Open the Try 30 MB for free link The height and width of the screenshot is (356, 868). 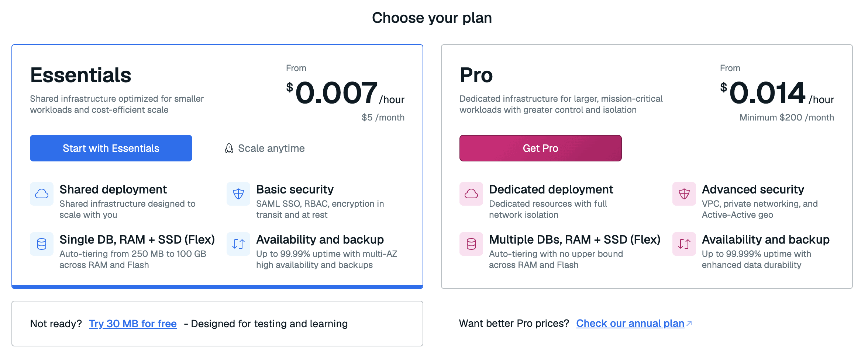[x=133, y=324]
